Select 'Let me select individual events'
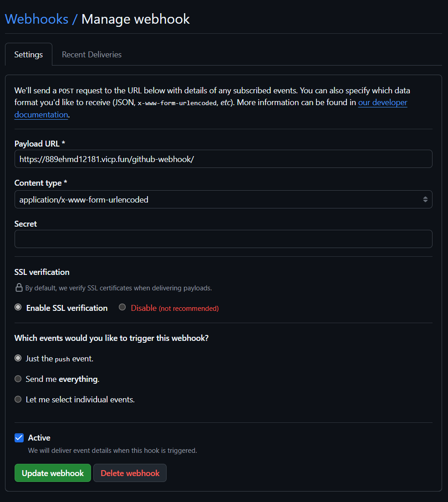 click(18, 399)
